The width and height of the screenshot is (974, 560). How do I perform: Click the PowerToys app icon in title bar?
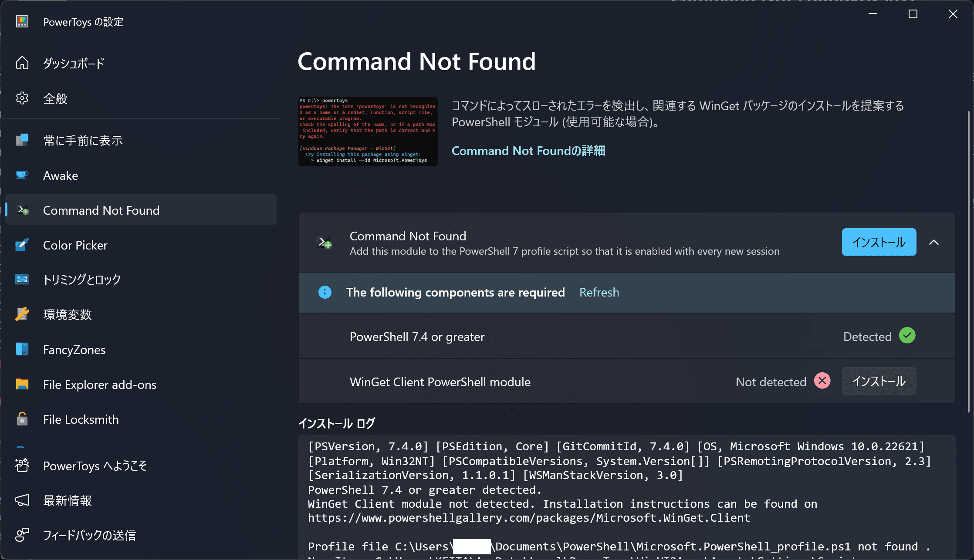(x=22, y=21)
